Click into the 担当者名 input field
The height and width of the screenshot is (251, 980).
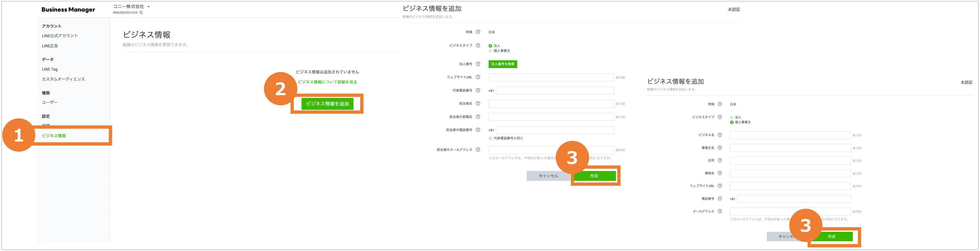(x=551, y=104)
